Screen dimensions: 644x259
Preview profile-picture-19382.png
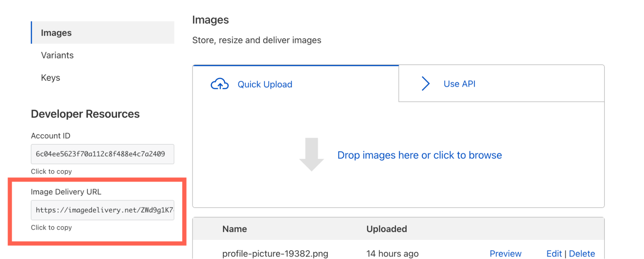click(x=505, y=254)
